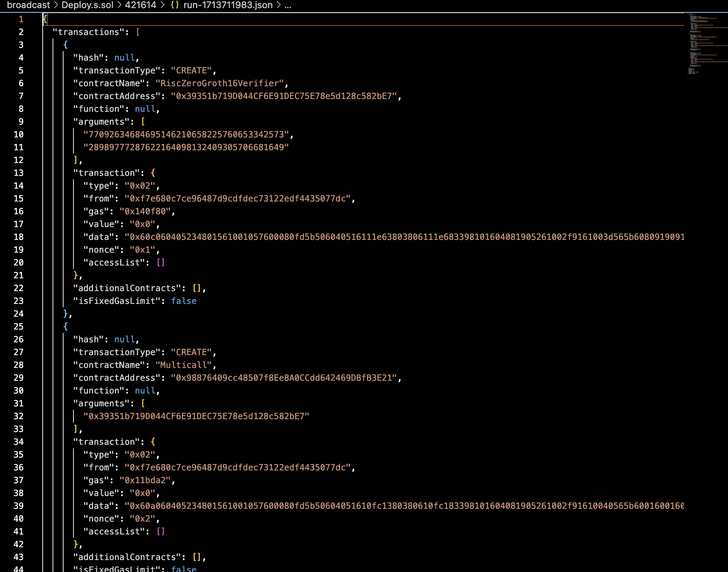Screen dimensions: 728x572
Task: Click line number 13 in gutter
Action: 18,173
